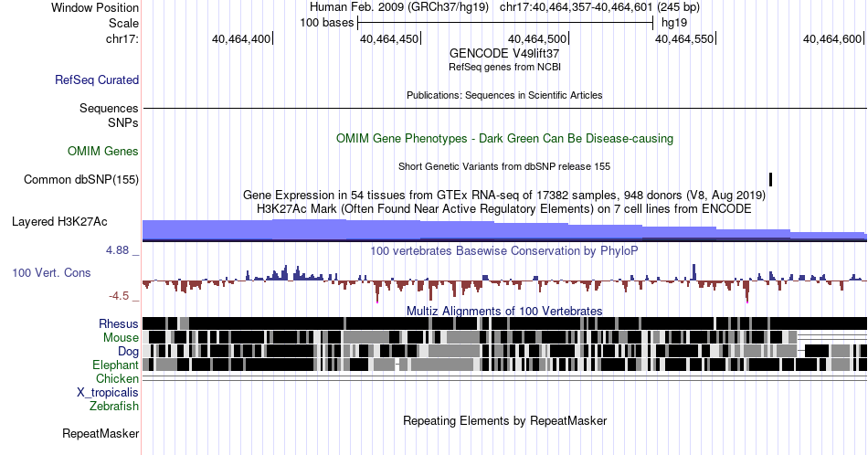The height and width of the screenshot is (455, 868).
Task: Select the Elephant alignment row label
Action: (x=115, y=365)
